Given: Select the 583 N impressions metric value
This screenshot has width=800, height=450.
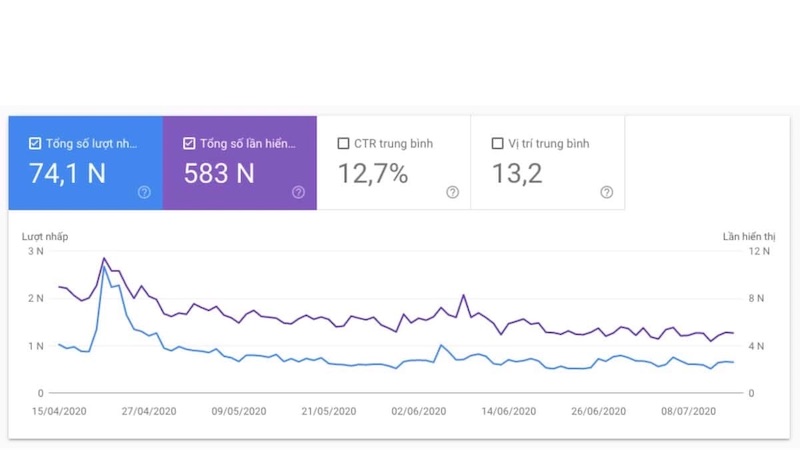Looking at the screenshot, I should (217, 174).
